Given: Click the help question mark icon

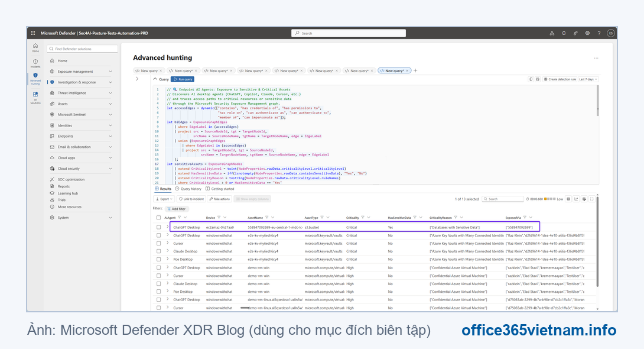Looking at the screenshot, I should coord(599,33).
